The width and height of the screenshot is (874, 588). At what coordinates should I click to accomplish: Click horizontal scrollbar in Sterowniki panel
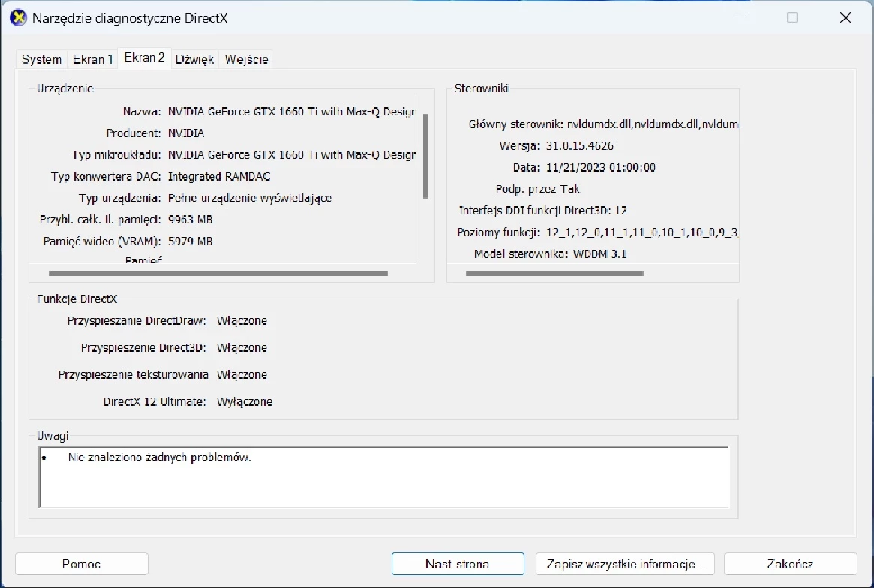click(x=554, y=273)
